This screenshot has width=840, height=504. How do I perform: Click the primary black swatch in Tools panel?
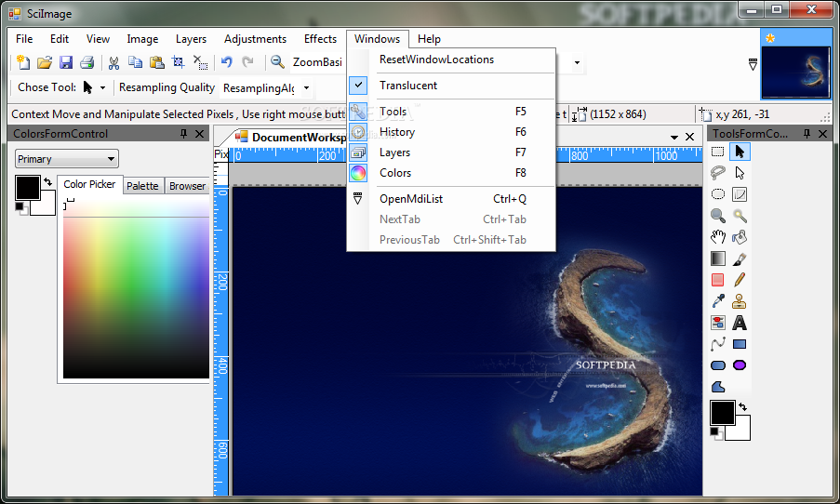(722, 413)
